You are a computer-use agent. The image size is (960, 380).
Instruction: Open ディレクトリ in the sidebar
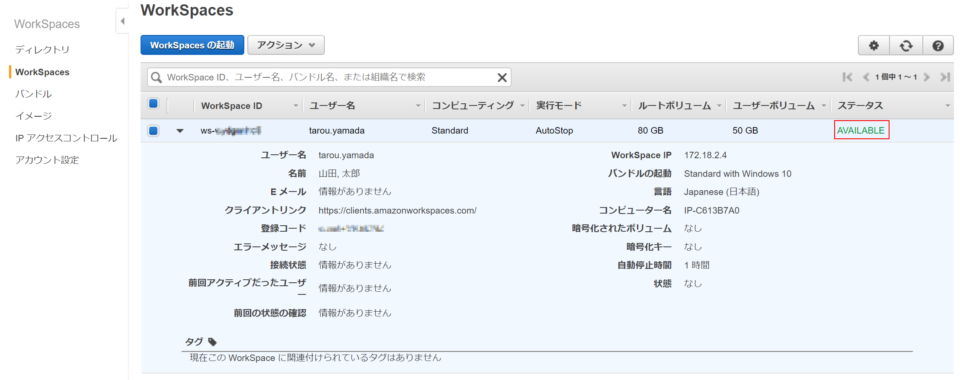42,50
